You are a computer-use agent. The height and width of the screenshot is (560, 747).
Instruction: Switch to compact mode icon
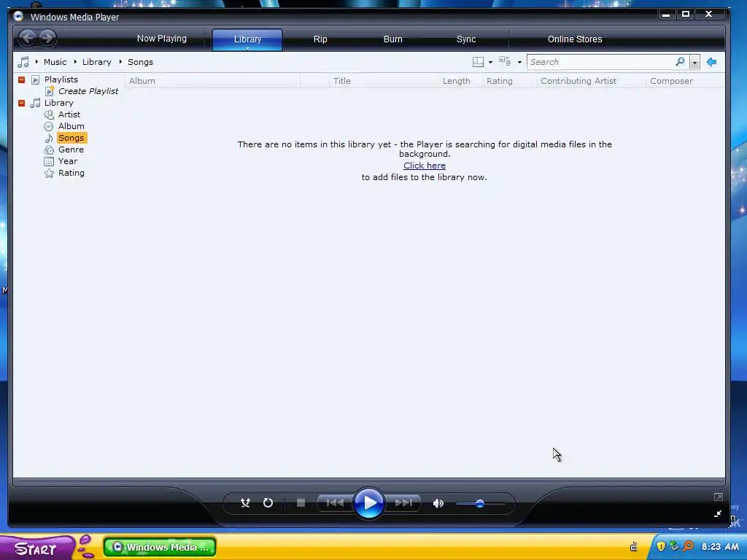click(x=718, y=513)
